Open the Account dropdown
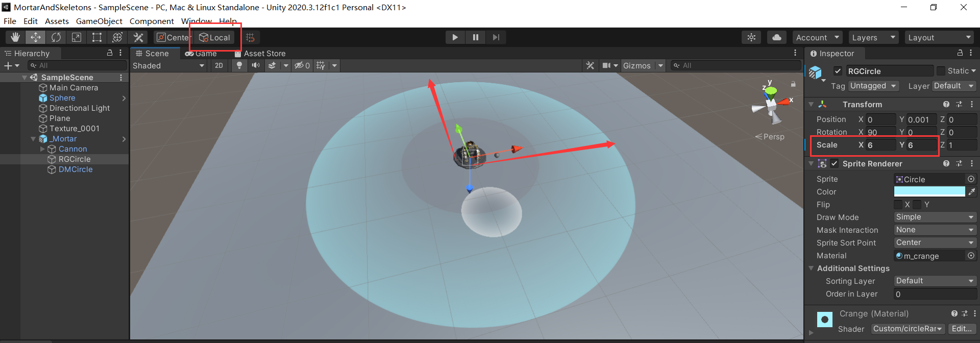 pos(817,37)
